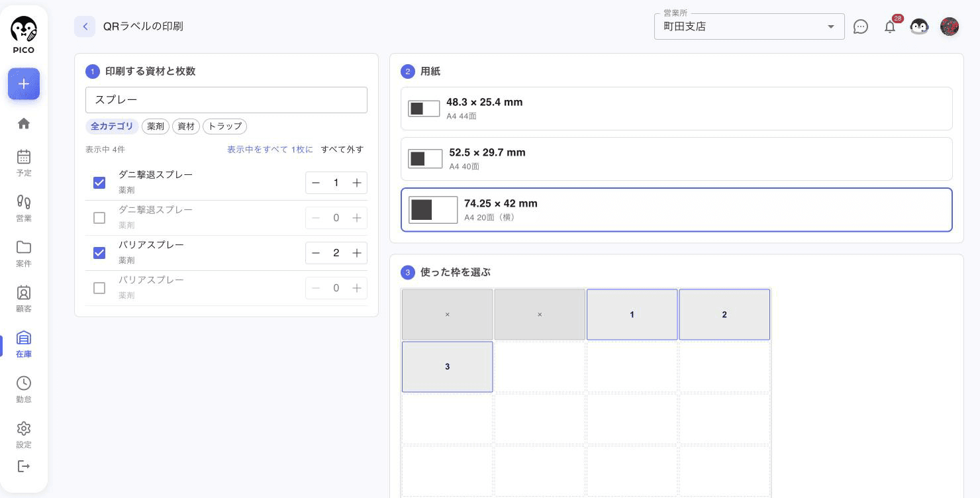Screen dimensions: 980x498
Task: Select the 48.3 × 25.4 mm paper option
Action: click(x=677, y=109)
